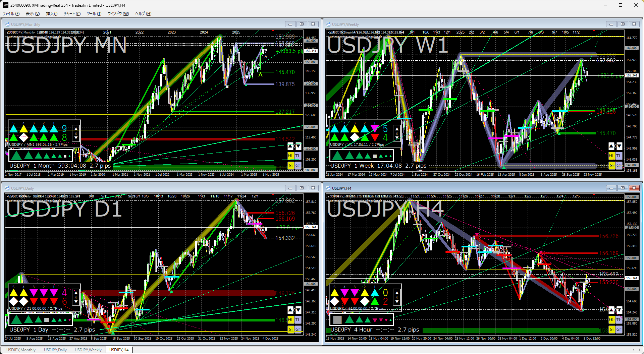Open the 表示 (V) menu
This screenshot has height=354, width=644.
33,14
